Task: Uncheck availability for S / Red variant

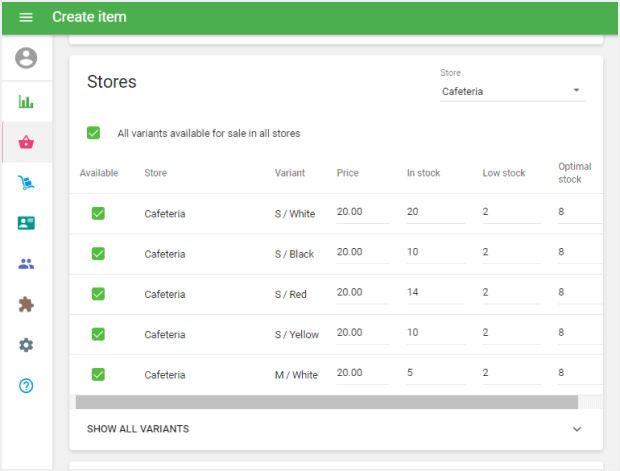Action: [x=98, y=294]
